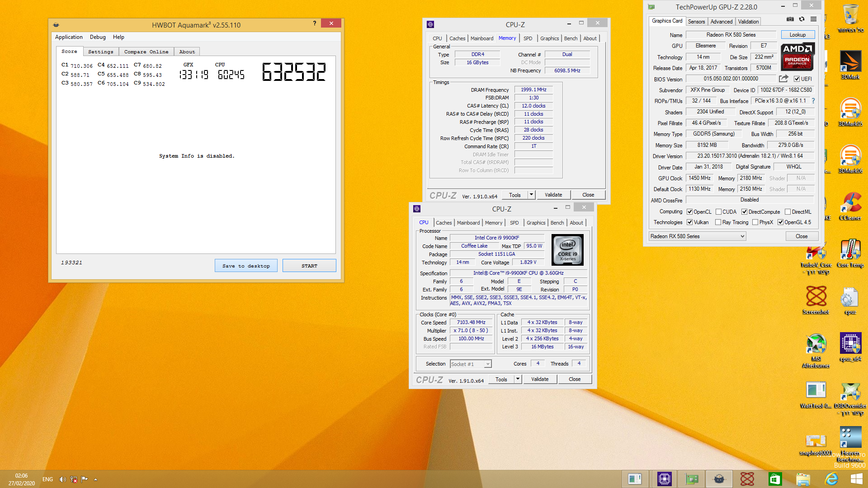Open MSI Afterburner desktop icon

click(x=816, y=350)
